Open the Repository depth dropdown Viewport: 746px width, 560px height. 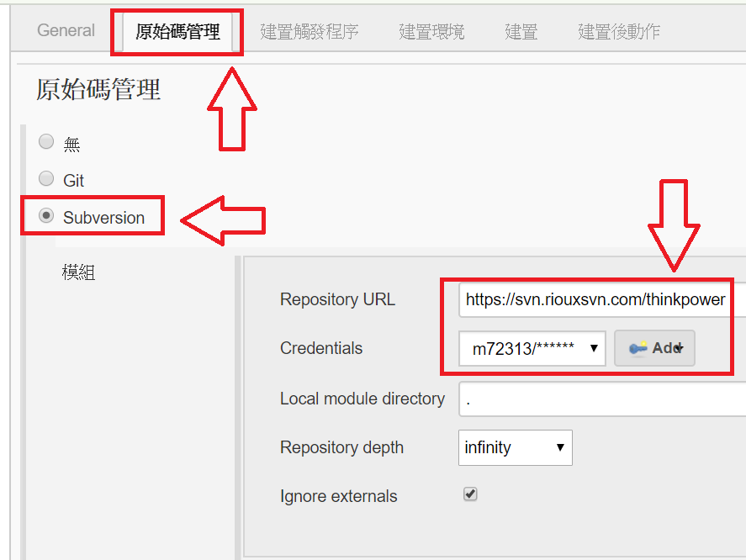coord(515,447)
